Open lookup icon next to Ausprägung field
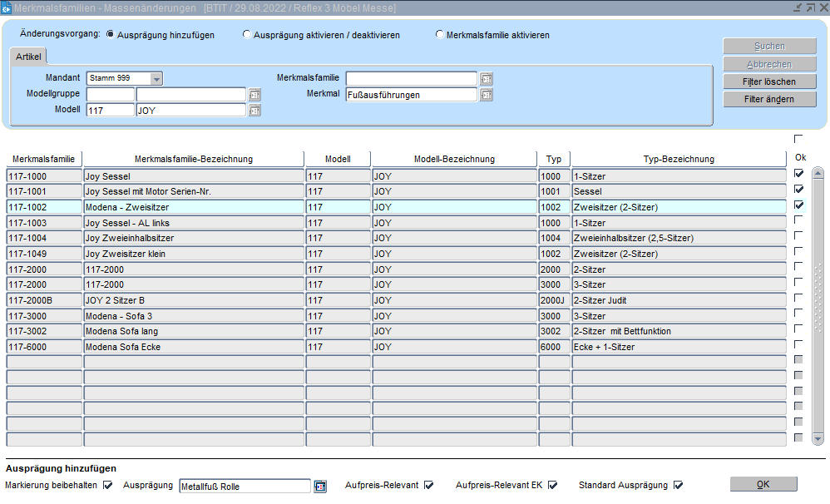Viewport: 830px width, 504px height. point(320,487)
